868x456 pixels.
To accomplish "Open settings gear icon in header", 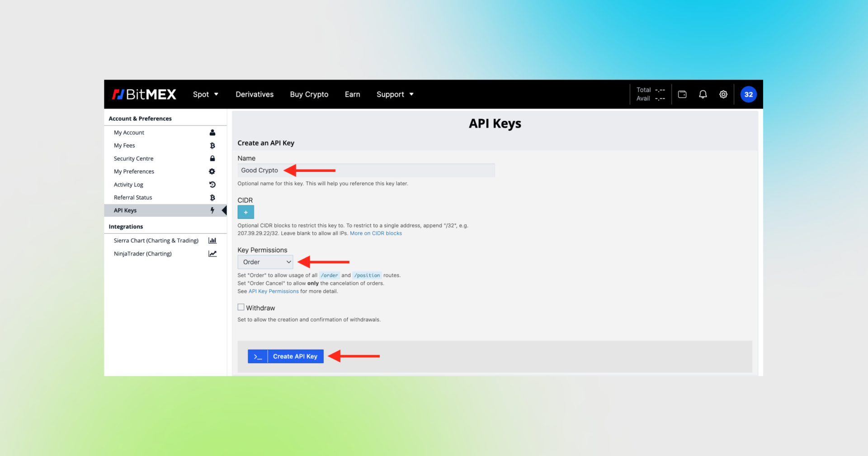I will (723, 94).
